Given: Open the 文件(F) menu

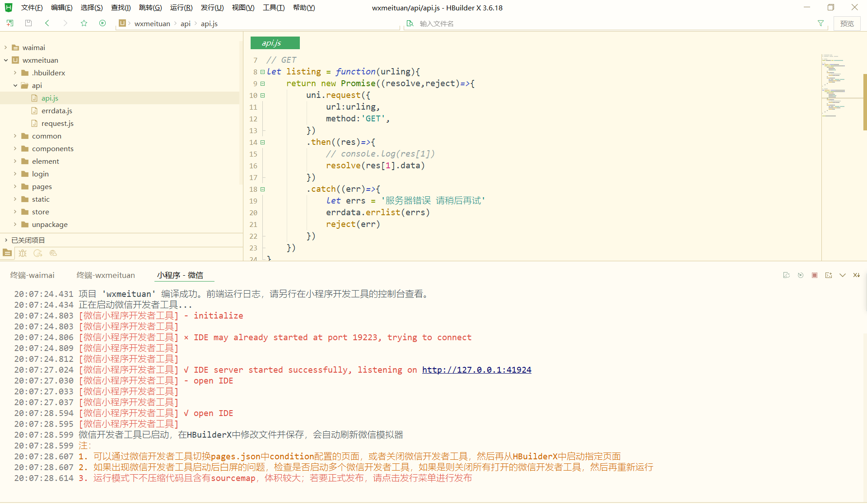Looking at the screenshot, I should tap(32, 8).
